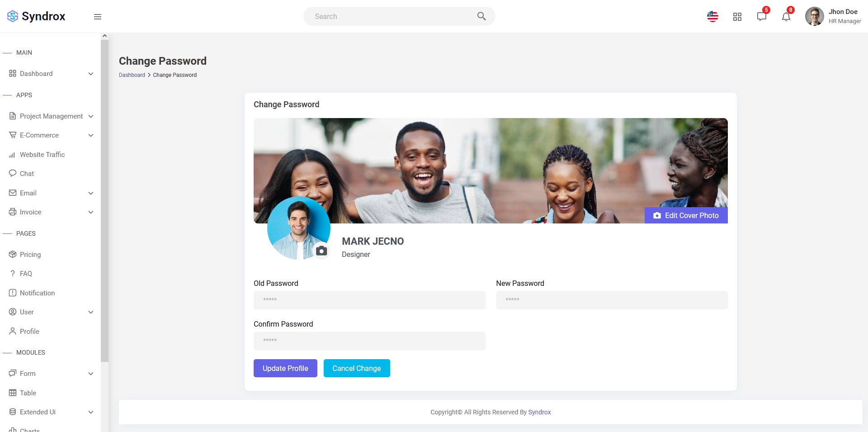Toggle the sidebar hamburger menu
Screen dimensions: 868x432
coord(98,17)
